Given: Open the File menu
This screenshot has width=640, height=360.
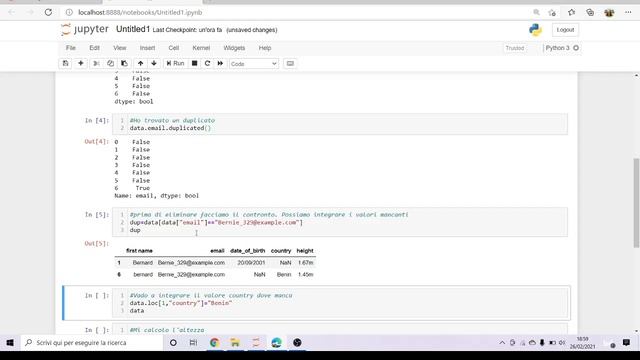Looking at the screenshot, I should pos(71,48).
